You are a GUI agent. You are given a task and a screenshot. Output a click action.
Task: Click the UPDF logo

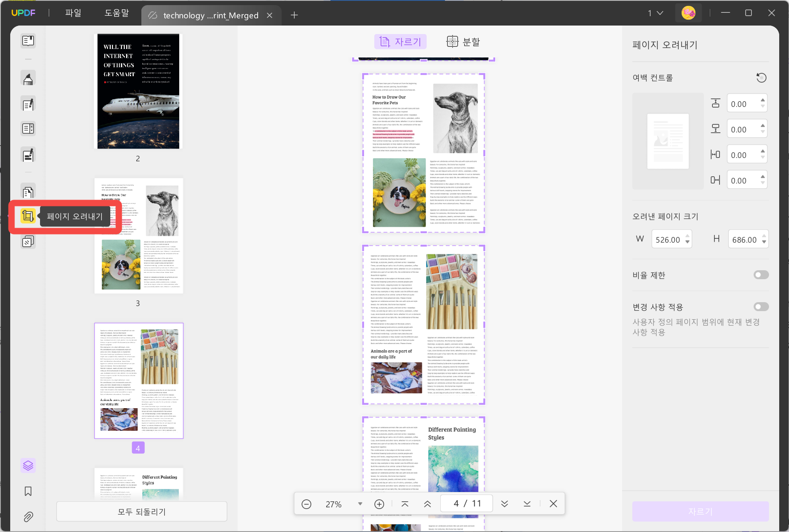coord(23,13)
